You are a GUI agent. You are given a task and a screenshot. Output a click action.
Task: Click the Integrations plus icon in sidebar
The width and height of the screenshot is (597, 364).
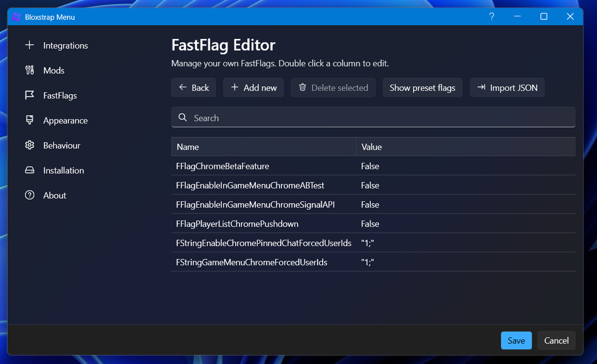click(29, 45)
